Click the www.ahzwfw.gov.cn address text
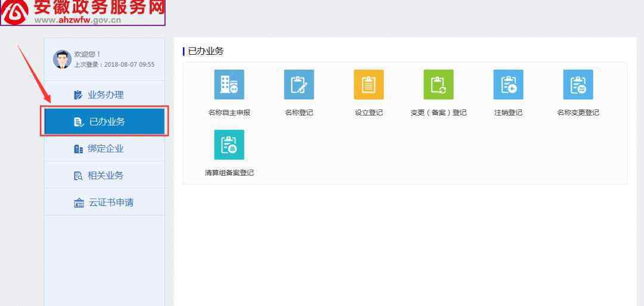644x306 pixels. click(78, 20)
